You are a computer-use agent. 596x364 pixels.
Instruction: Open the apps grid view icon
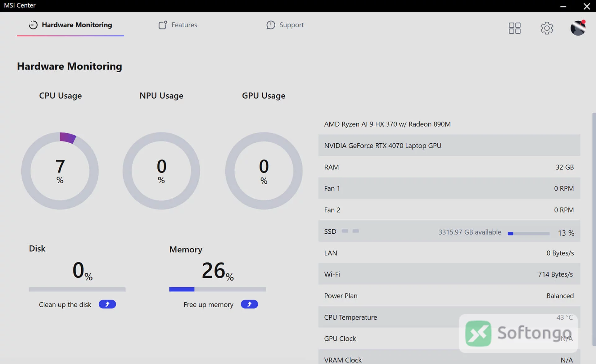click(514, 28)
